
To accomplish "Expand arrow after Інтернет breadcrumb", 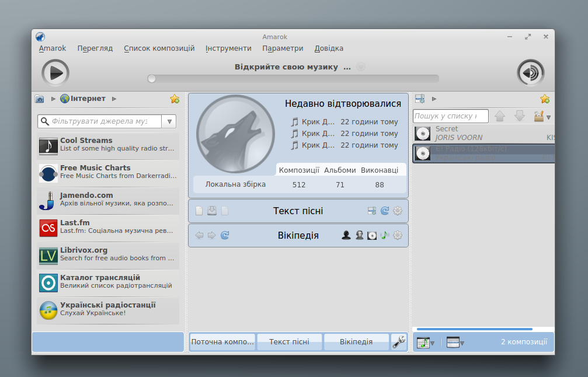I will coord(114,99).
